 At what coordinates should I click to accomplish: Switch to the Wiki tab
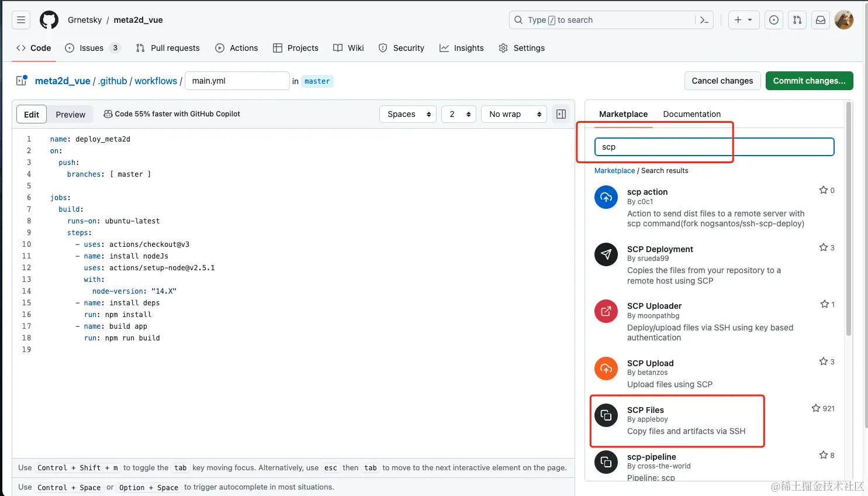coord(349,48)
